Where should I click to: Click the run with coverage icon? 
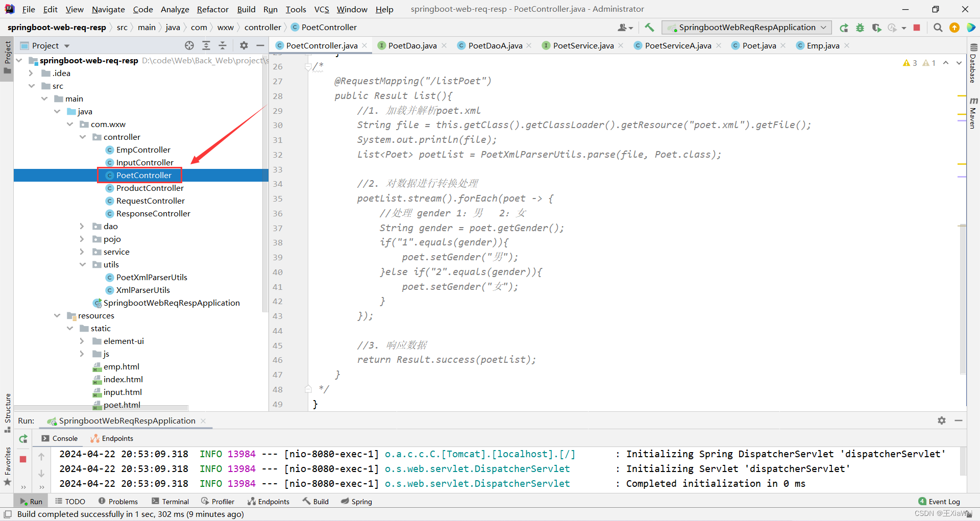[876, 28]
